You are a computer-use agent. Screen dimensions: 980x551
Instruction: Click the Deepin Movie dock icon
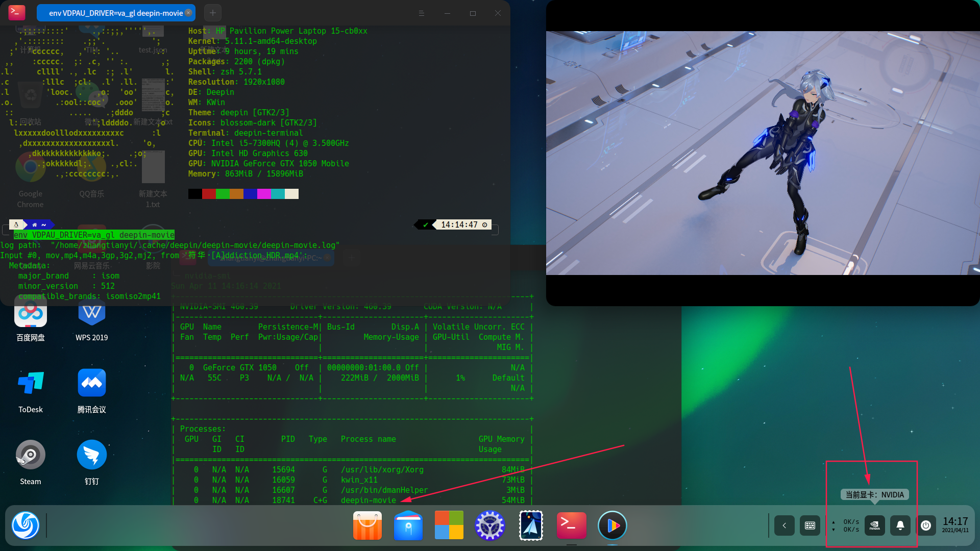point(612,525)
